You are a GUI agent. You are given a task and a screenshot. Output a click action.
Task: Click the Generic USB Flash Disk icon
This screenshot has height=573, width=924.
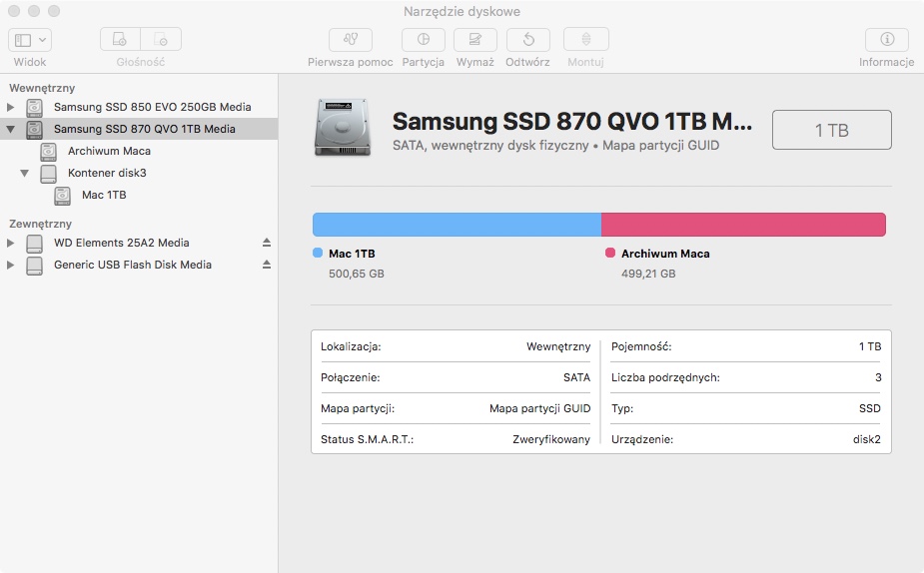[x=35, y=266]
